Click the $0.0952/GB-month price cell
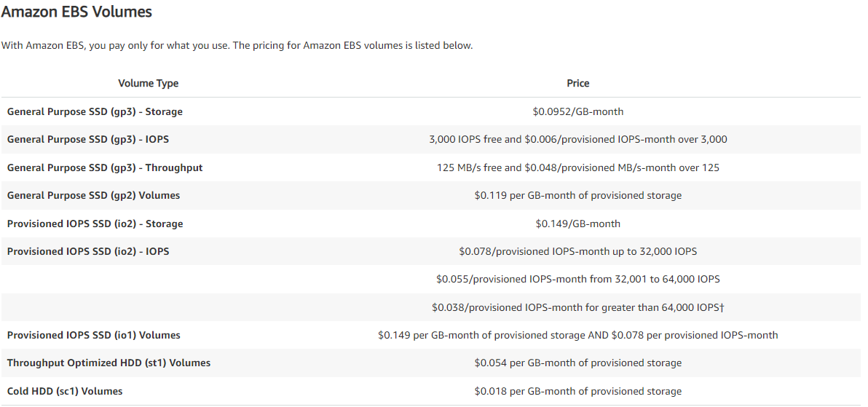Image resolution: width=868 pixels, height=407 pixels. point(578,112)
